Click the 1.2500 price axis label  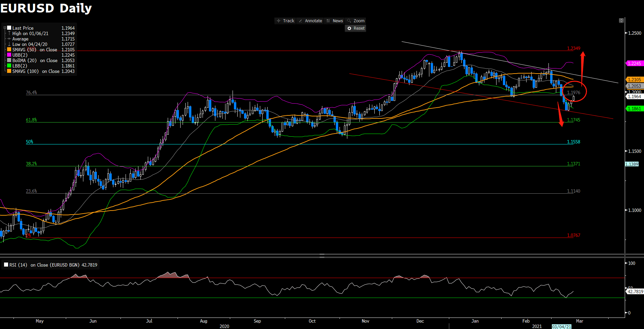coord(635,33)
